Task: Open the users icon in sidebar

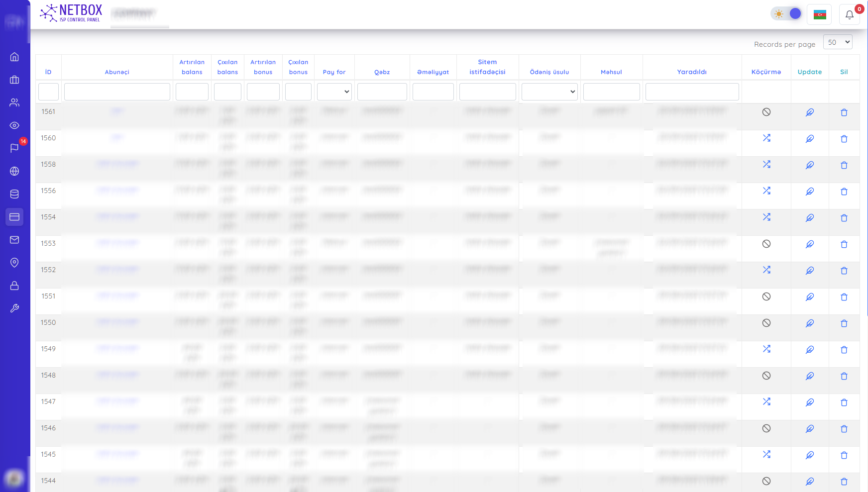Action: pyautogui.click(x=14, y=102)
